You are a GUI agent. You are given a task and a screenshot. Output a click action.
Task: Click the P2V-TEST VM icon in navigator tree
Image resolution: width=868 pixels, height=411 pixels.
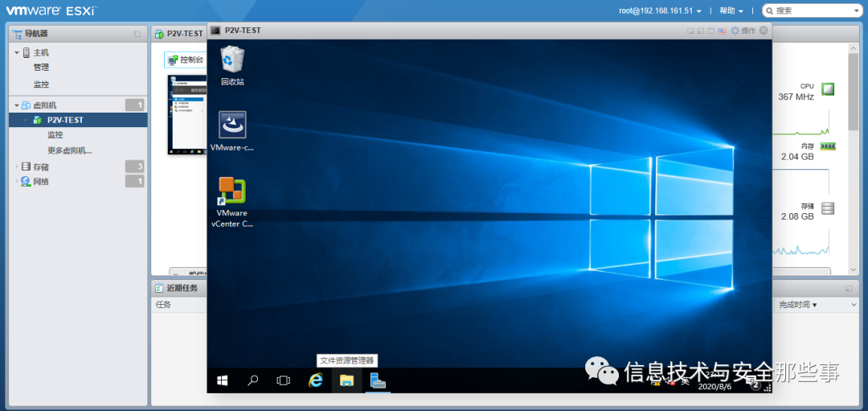pyautogui.click(x=38, y=120)
